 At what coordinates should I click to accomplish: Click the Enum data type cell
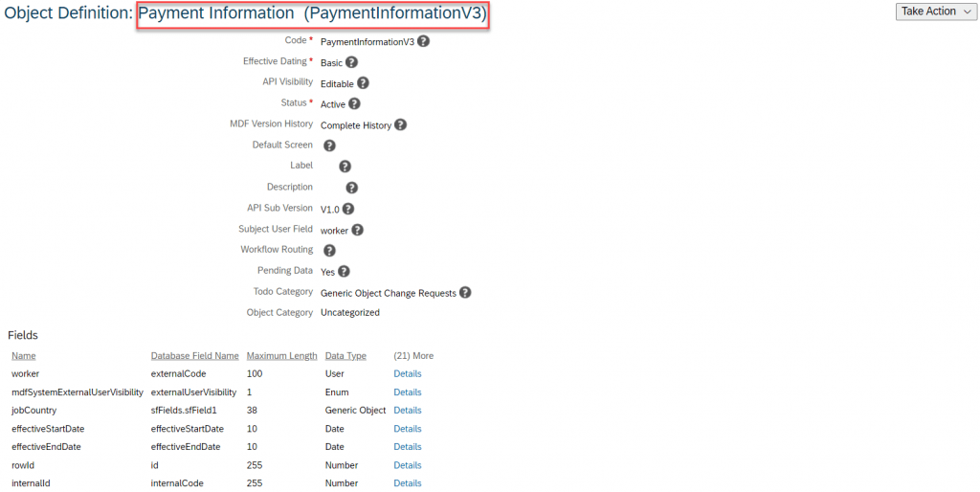(337, 392)
